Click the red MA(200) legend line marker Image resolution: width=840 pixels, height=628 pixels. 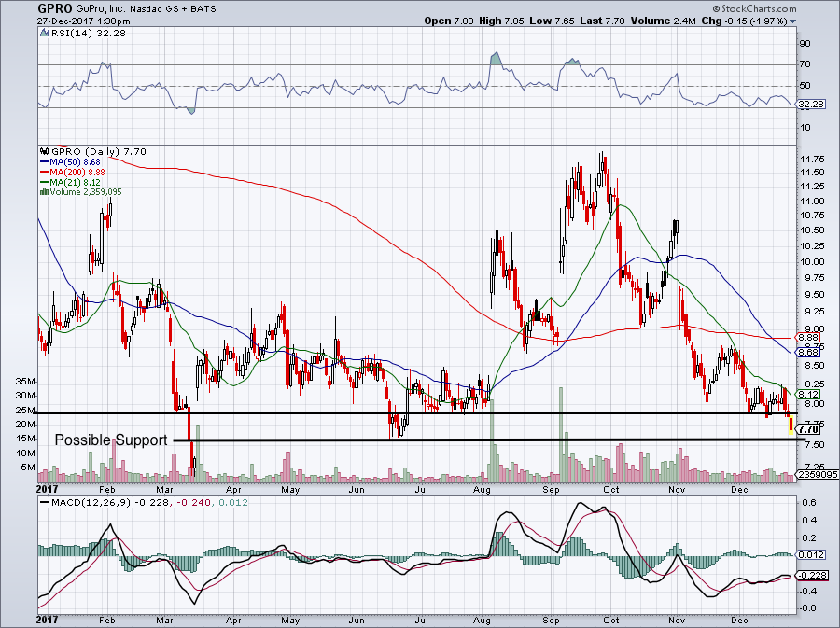point(45,173)
